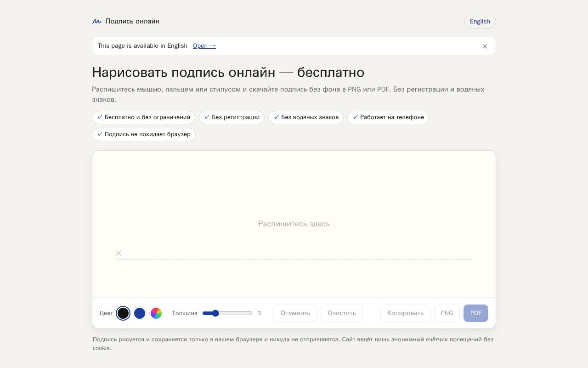This screenshot has height=368, width=588.
Task: Clear the canvas with Очистить
Action: point(342,313)
